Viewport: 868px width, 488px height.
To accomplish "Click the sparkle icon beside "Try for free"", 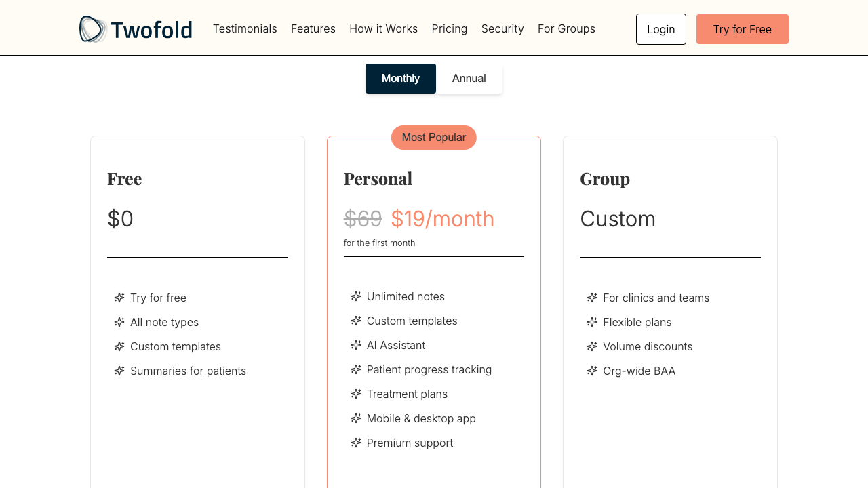I will pos(119,298).
